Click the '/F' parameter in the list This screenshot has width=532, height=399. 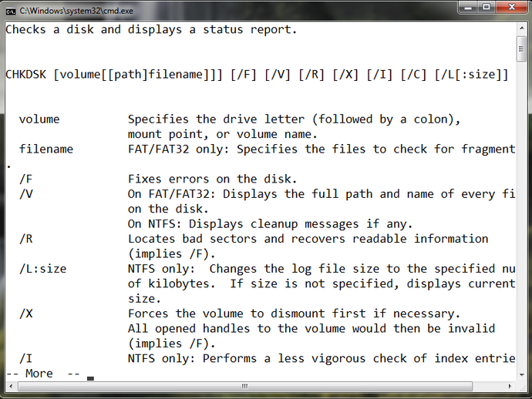[x=25, y=179]
